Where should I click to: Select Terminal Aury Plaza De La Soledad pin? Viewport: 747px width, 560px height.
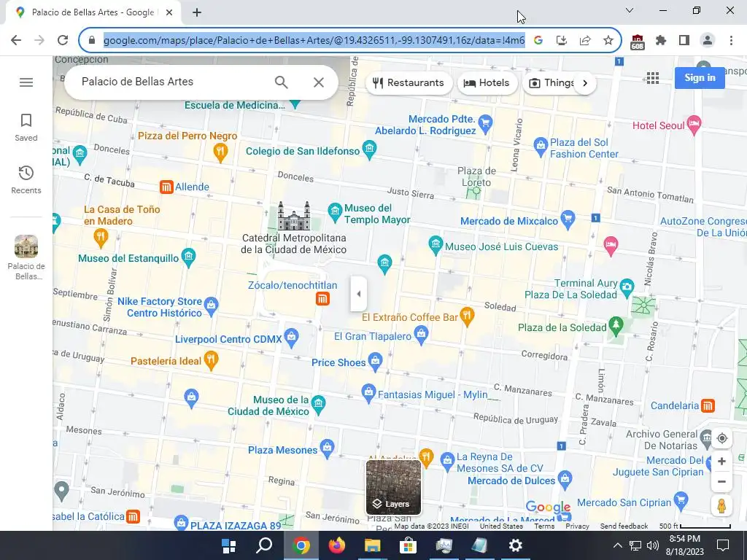coord(627,287)
